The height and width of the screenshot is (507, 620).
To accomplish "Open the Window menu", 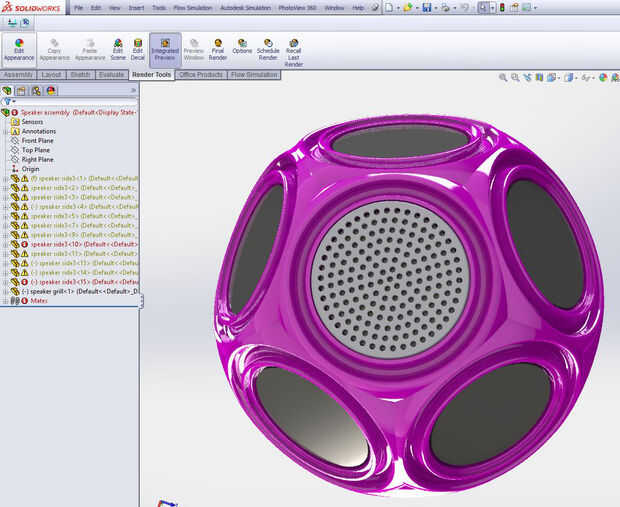I will (334, 8).
